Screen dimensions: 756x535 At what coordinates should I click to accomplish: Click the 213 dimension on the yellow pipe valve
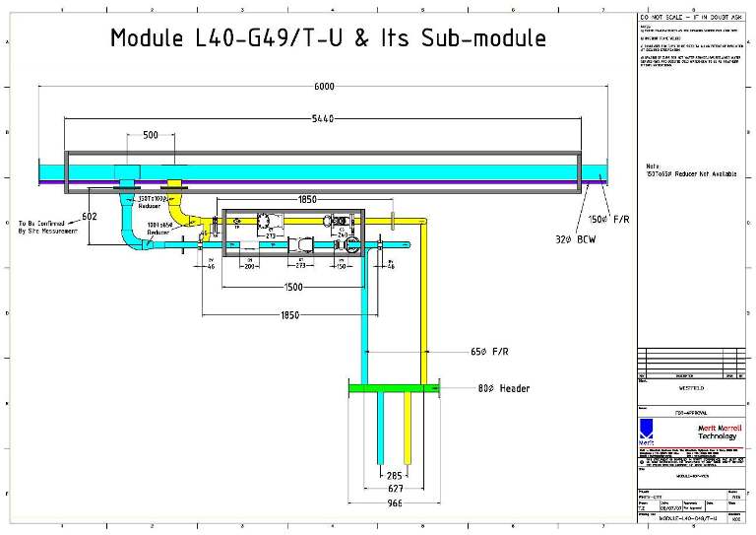[x=271, y=235]
